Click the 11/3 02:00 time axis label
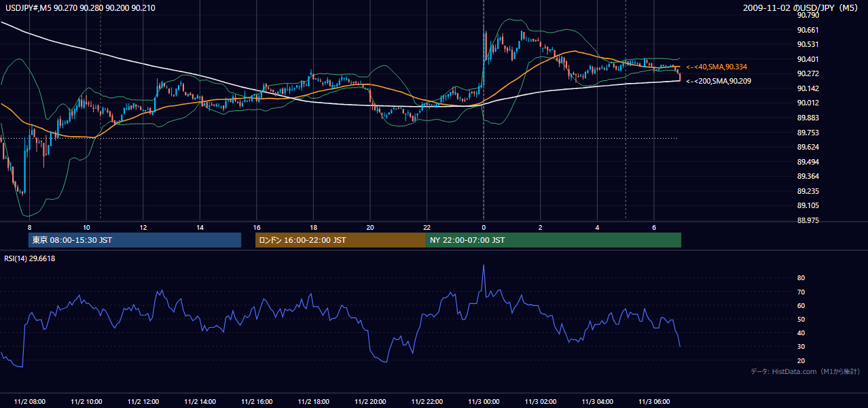868x408 pixels. (541, 401)
